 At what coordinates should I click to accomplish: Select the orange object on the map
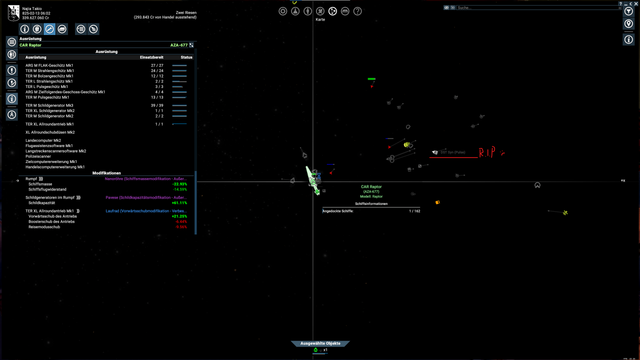click(x=438, y=202)
